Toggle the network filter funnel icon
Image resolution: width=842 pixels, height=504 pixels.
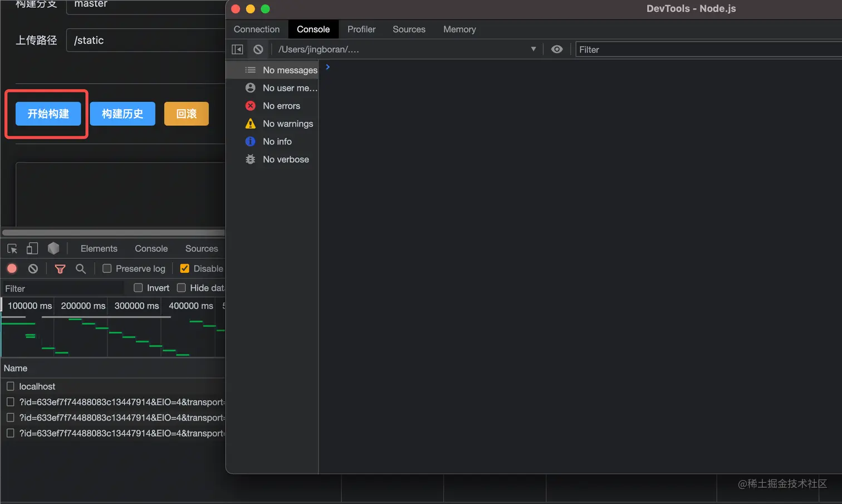60,269
